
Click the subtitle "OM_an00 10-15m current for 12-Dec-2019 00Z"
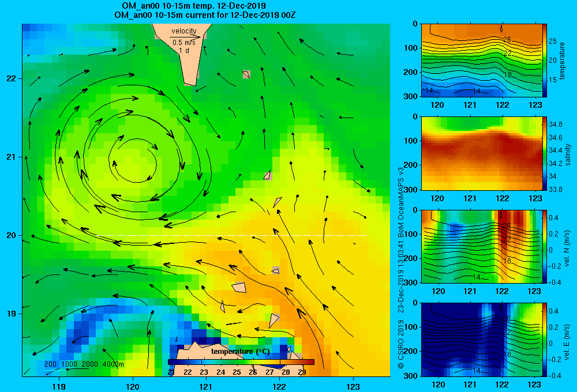(x=205, y=15)
